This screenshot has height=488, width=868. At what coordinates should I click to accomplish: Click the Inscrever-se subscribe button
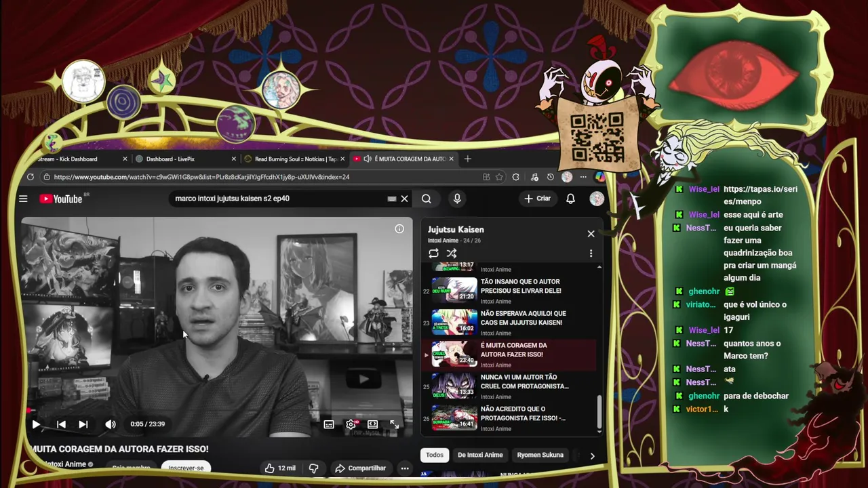click(x=186, y=468)
